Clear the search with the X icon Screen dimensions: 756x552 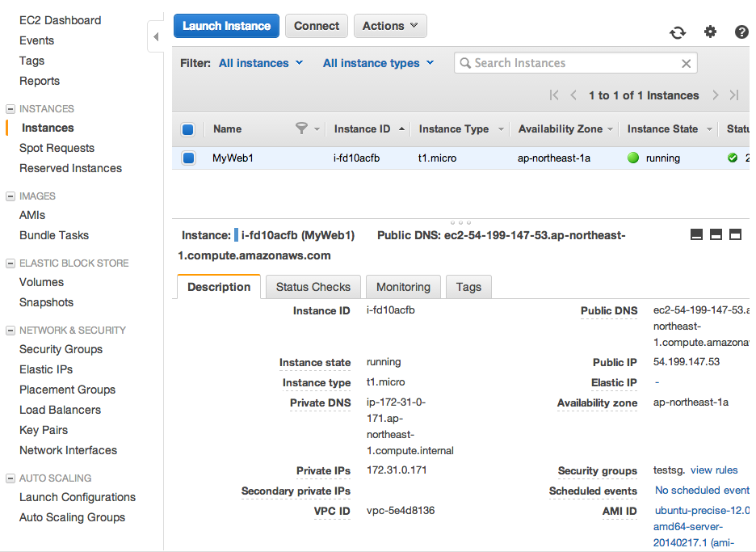coord(686,63)
